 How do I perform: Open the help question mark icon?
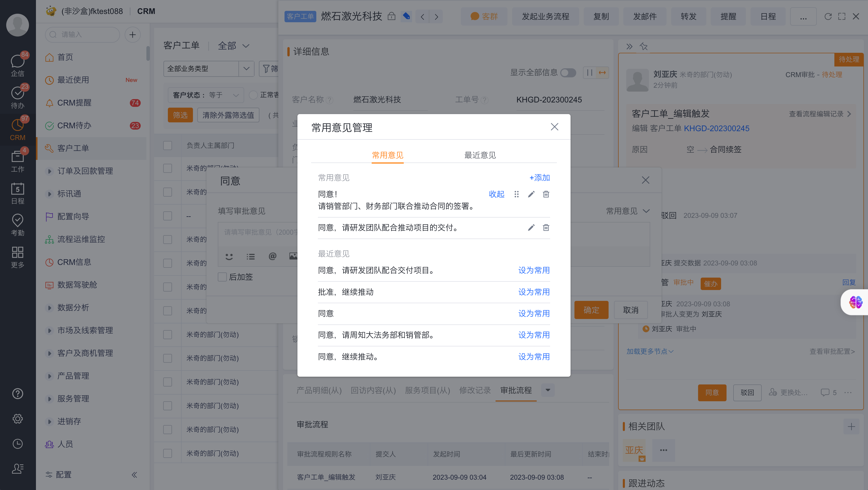point(18,394)
